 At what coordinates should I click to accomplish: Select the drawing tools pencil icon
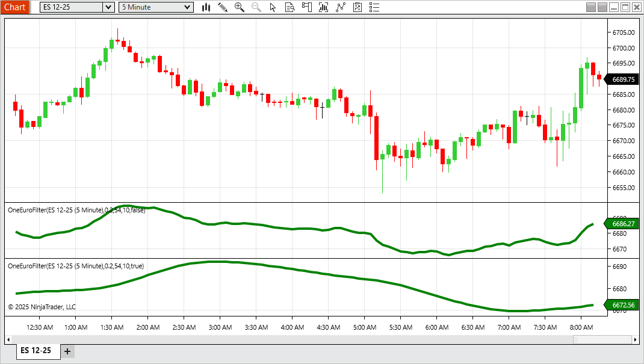point(223,7)
